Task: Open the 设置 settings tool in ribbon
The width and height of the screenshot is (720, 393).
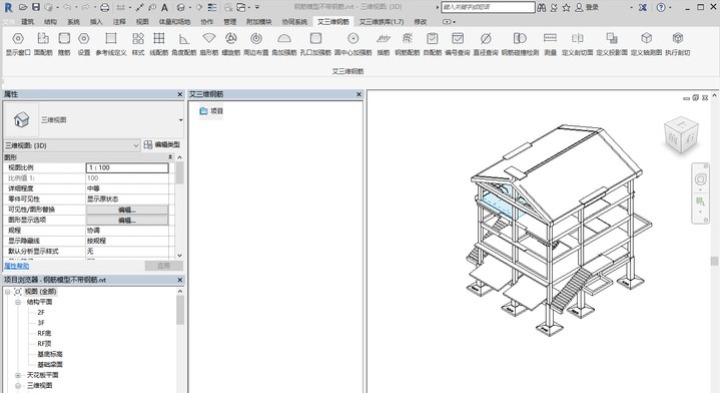Action: click(84, 44)
